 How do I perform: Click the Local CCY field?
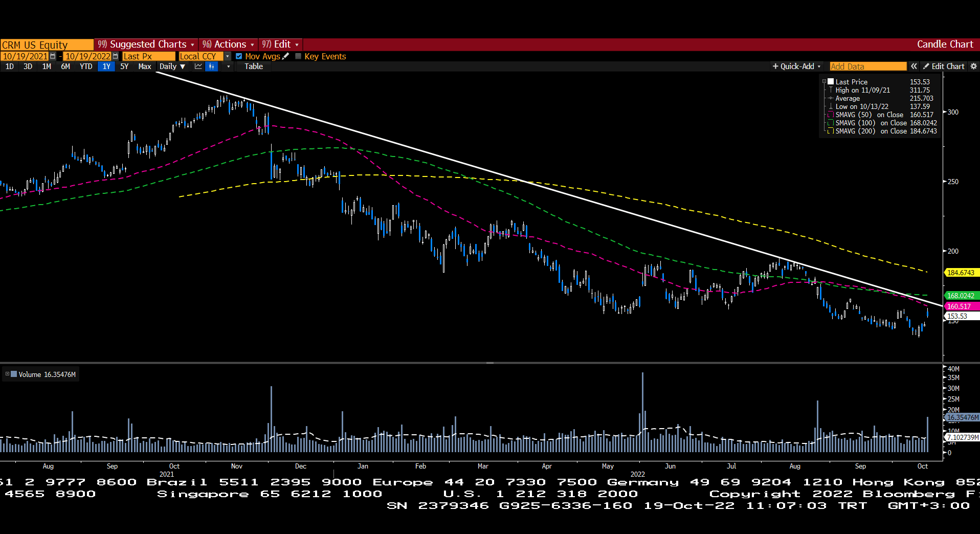(x=202, y=56)
